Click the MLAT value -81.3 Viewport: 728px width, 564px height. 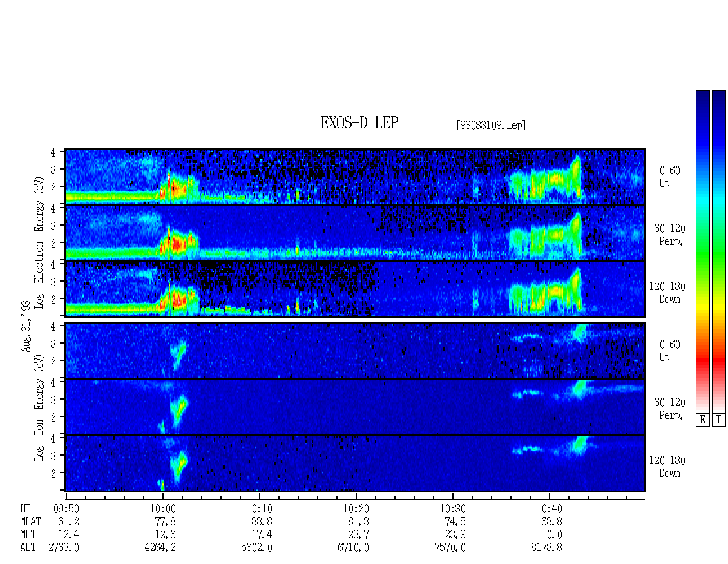tap(356, 521)
